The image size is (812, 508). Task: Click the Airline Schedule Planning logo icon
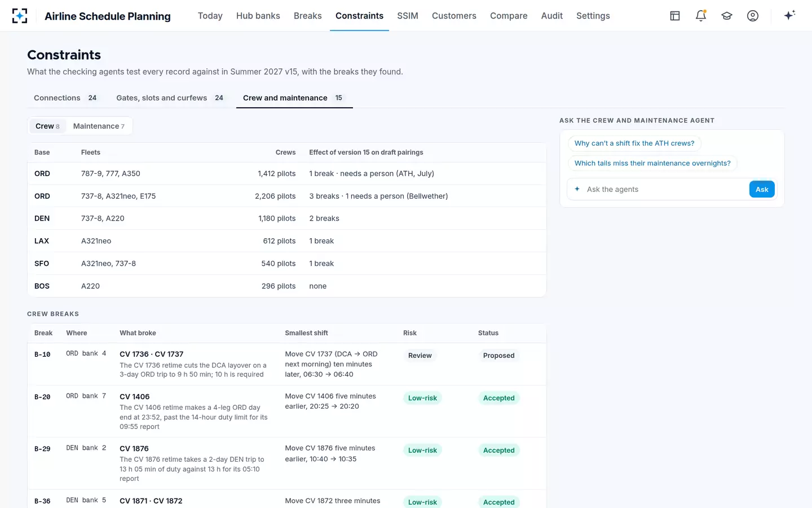click(20, 16)
